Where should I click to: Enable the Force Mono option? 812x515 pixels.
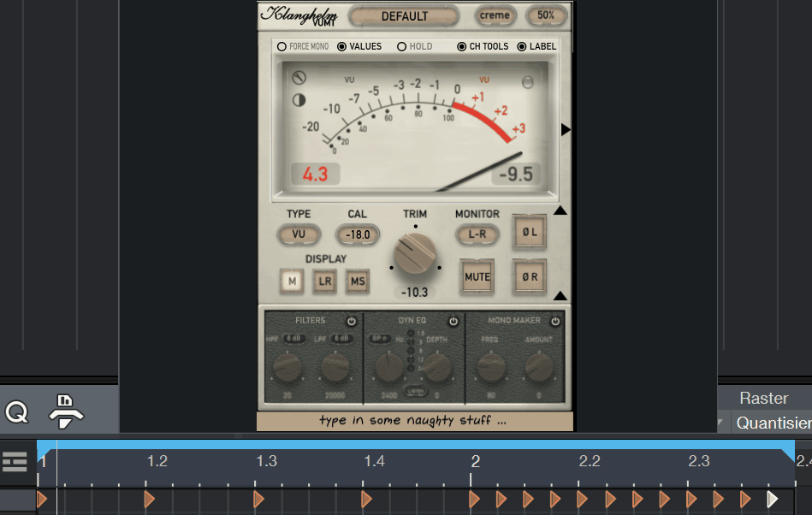(282, 46)
